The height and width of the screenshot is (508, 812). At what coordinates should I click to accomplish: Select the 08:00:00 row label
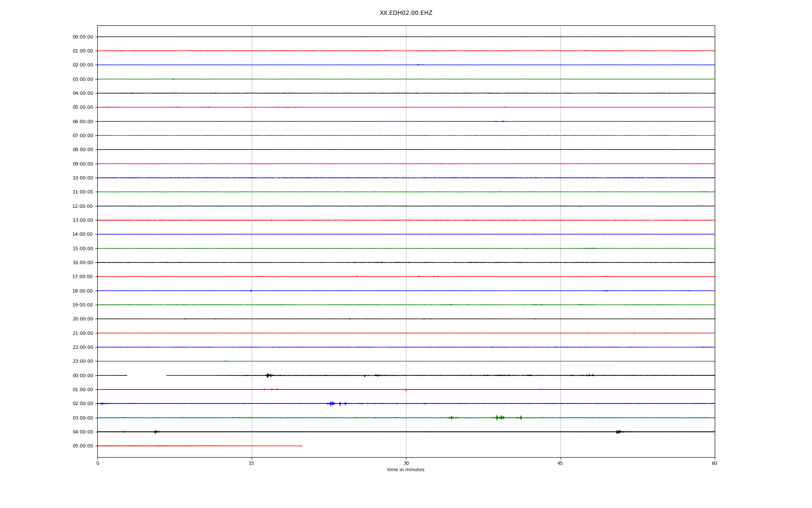[83, 149]
